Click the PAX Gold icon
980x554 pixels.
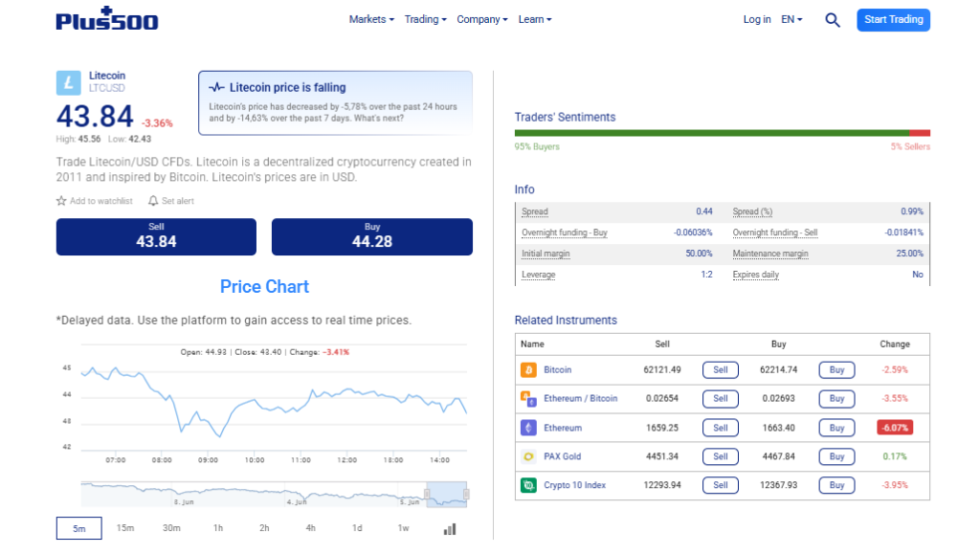tap(528, 456)
